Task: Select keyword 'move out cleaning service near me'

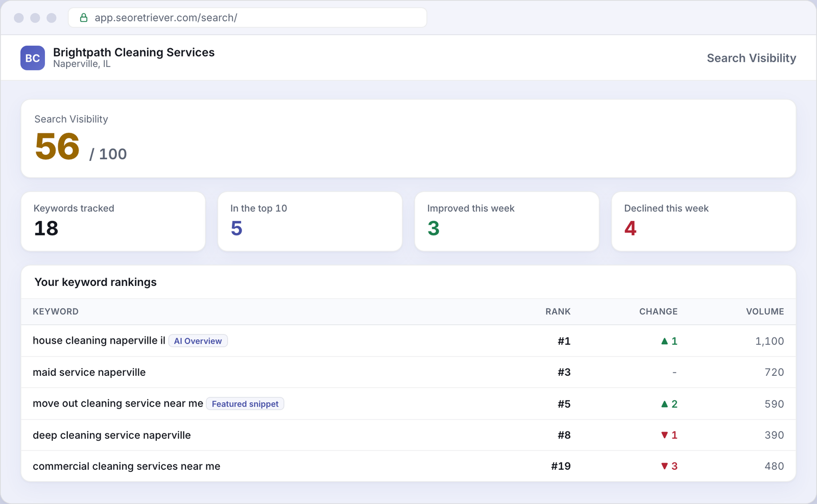Action: coord(118,403)
